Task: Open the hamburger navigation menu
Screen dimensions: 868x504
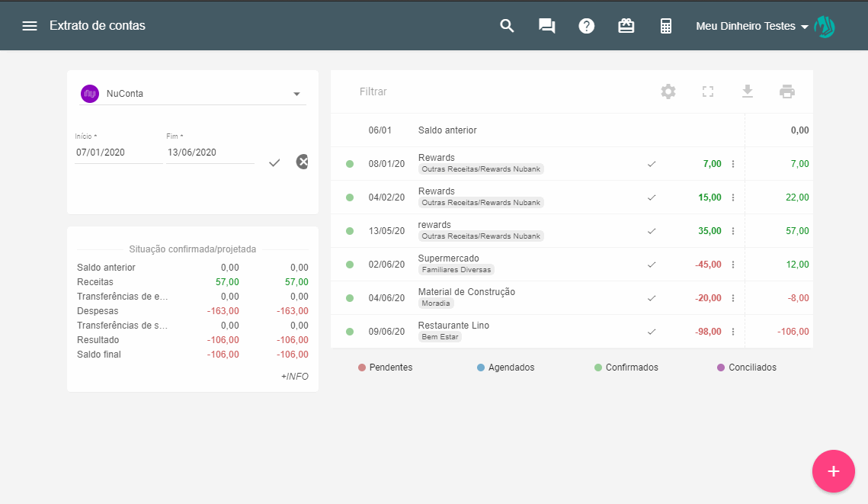Action: click(x=30, y=26)
